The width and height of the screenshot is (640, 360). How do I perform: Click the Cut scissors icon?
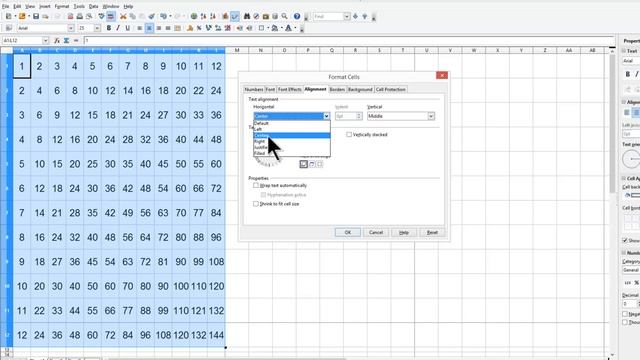coord(123,16)
